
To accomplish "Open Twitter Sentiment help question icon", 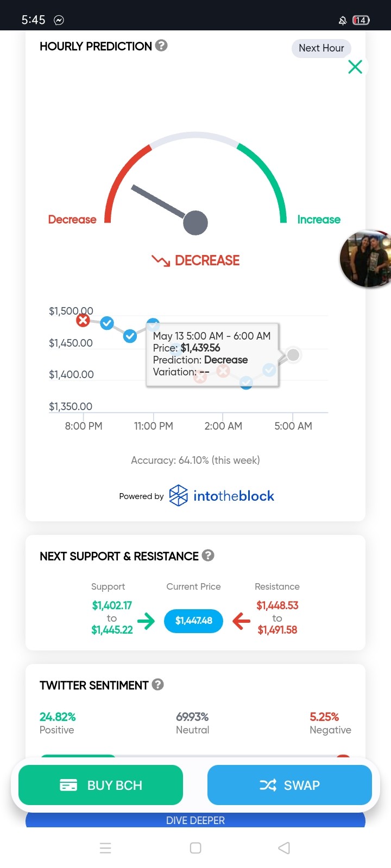I will pyautogui.click(x=158, y=685).
